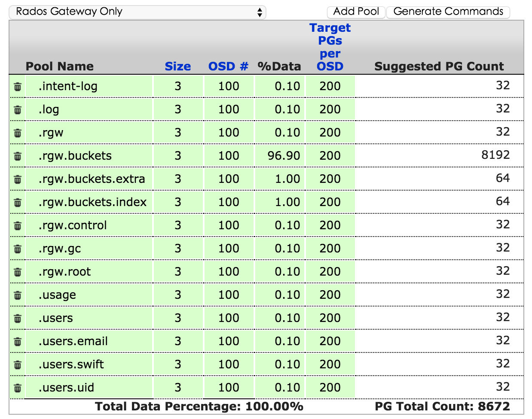Delete the .intent-log pool via trash icon
The width and height of the screenshot is (532, 419).
pos(18,87)
